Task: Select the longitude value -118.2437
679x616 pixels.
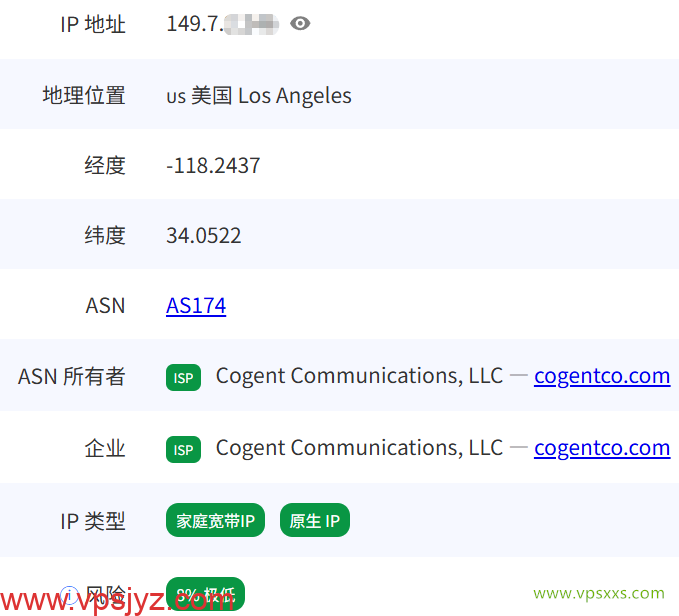Action: pyautogui.click(x=213, y=166)
